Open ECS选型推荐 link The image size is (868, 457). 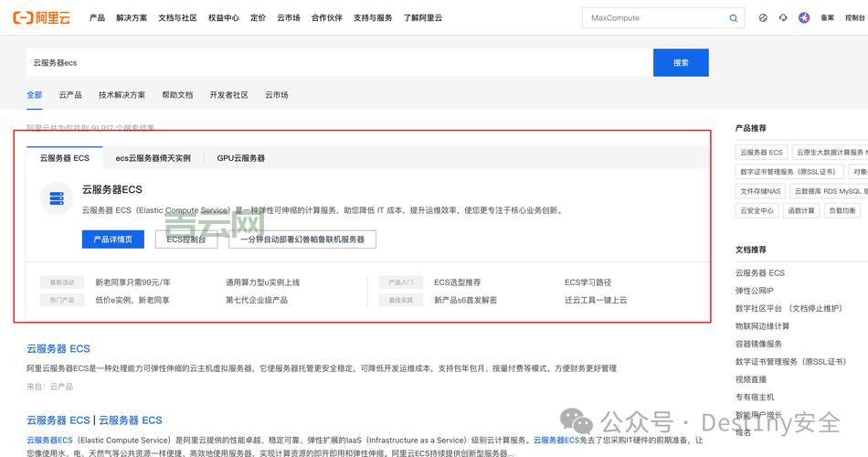(x=457, y=282)
